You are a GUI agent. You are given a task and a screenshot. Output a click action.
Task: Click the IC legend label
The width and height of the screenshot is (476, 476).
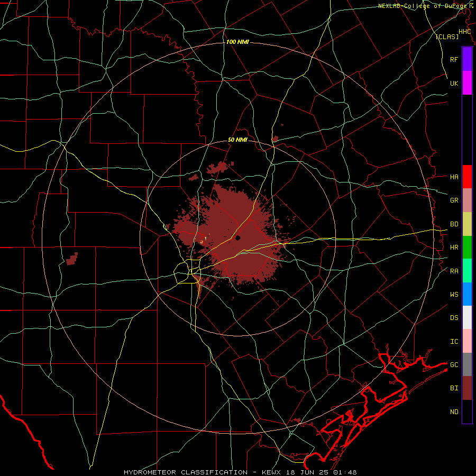454,342
